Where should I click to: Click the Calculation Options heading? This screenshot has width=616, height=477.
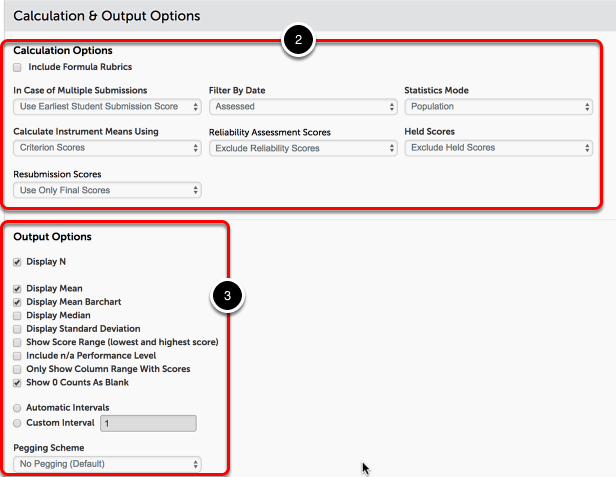pos(63,50)
